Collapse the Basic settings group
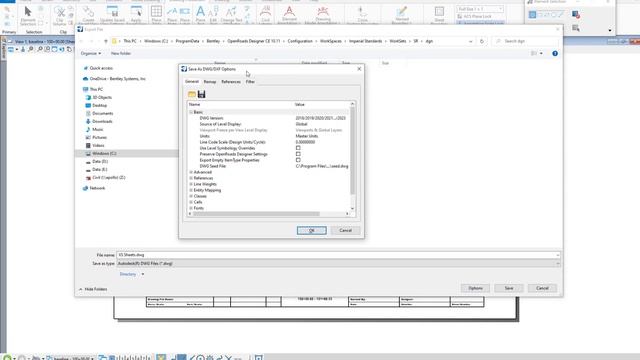 [191, 112]
